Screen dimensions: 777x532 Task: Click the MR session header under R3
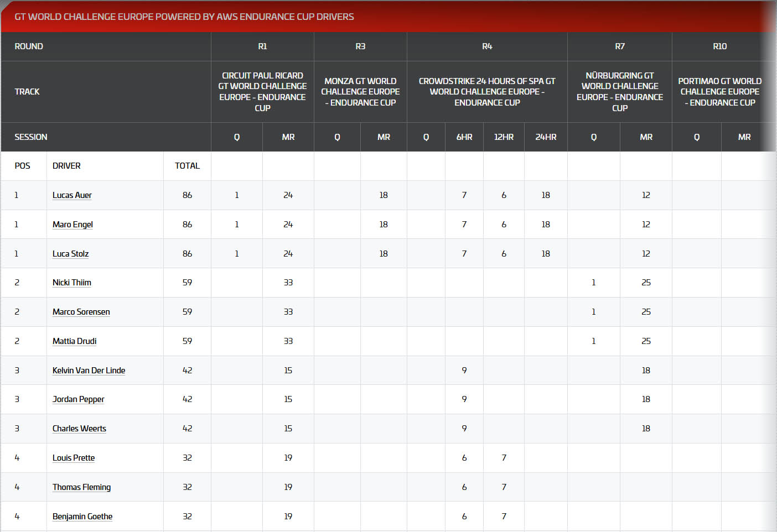pyautogui.click(x=384, y=137)
